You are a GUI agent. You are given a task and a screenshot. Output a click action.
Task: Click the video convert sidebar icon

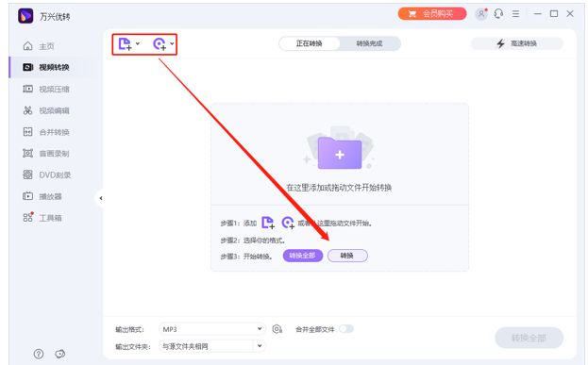(x=27, y=67)
